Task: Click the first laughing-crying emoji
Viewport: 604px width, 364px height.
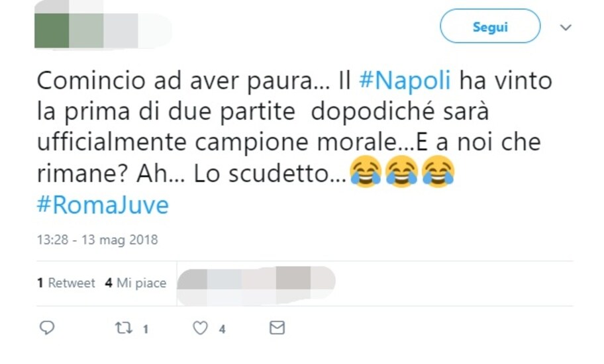Action: (x=366, y=171)
